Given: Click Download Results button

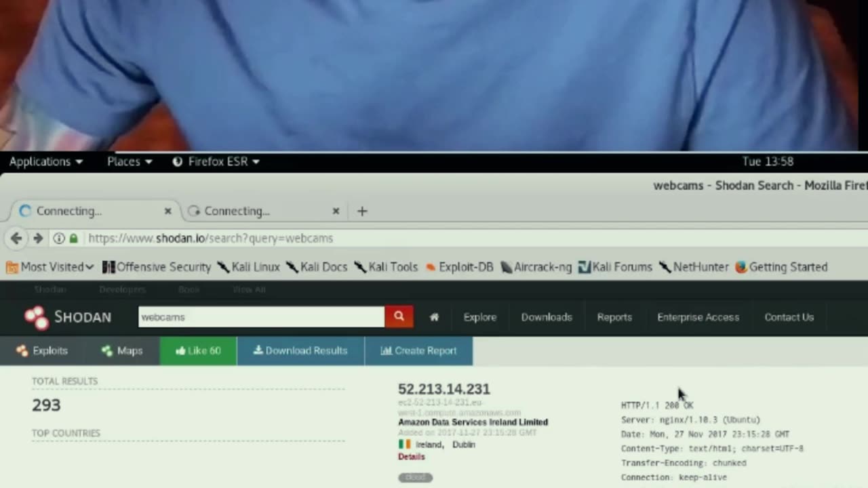Looking at the screenshot, I should 300,350.
